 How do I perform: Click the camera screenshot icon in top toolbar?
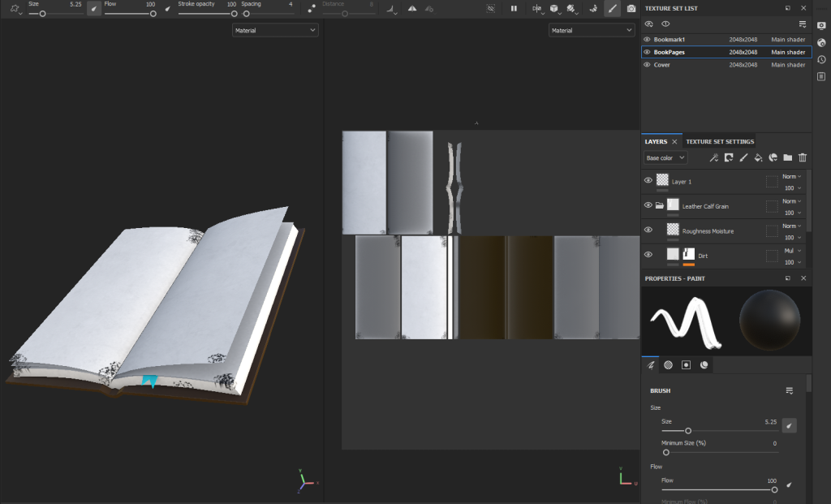[x=631, y=8]
